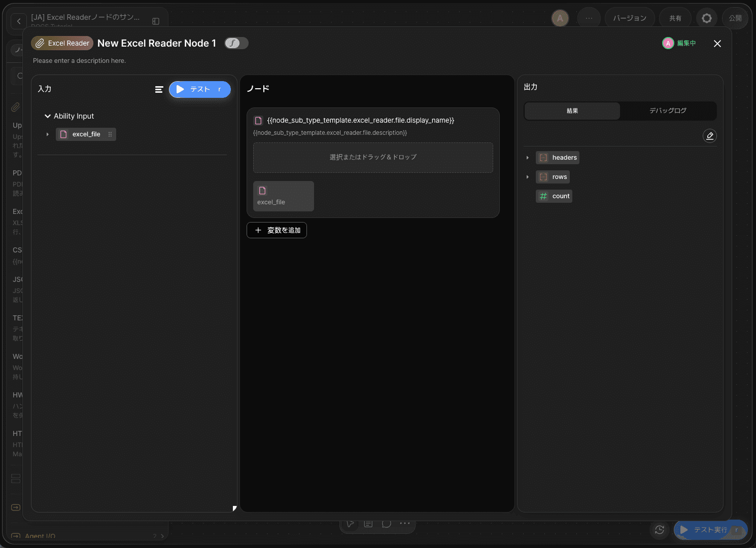Viewport: 756px width, 548px height.
Task: Select the pointer tool in the bottom canvas toolbar
Action: coord(350,524)
